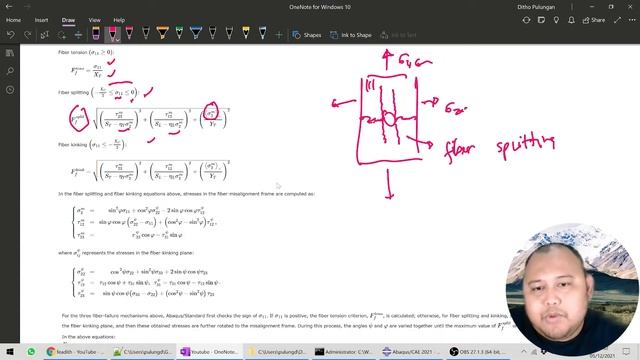Open Administrator command prompt from taskbar
The image size is (640, 360).
pos(345,351)
